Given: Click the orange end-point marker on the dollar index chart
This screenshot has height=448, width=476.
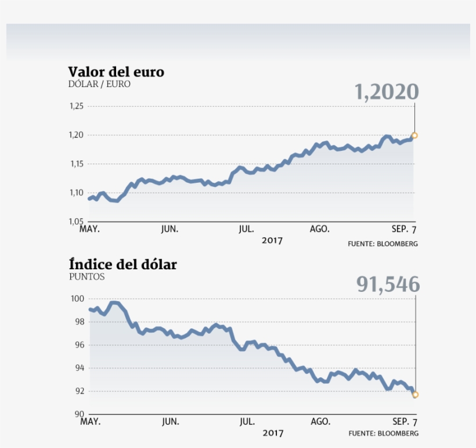Looking at the screenshot, I should tap(415, 395).
